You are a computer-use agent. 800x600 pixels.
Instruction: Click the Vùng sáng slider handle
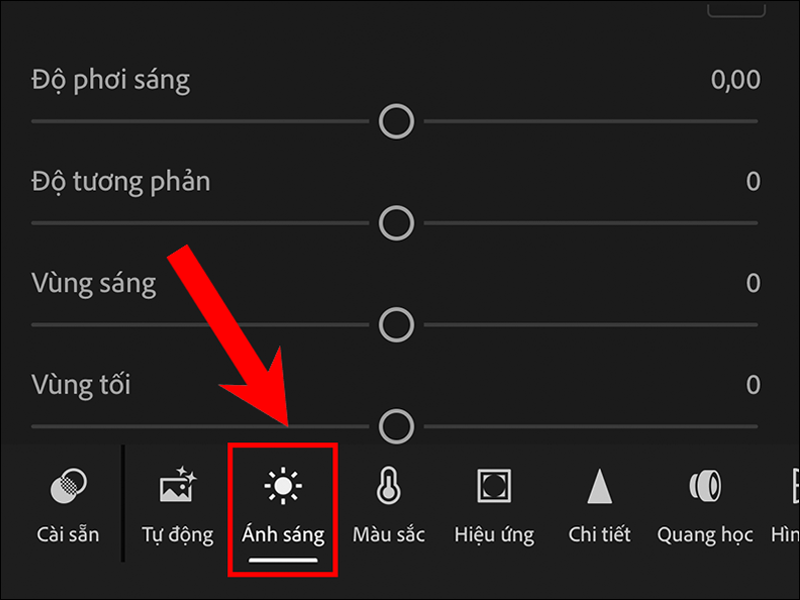(x=397, y=324)
